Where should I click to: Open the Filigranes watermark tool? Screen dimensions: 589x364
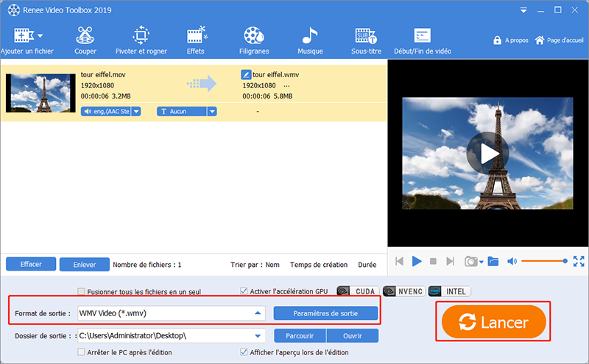(253, 39)
